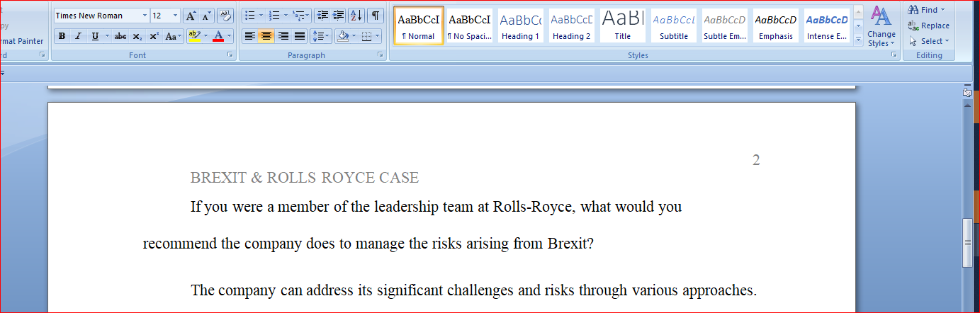The height and width of the screenshot is (313, 980).
Task: Expand shading color dropdown arrow
Action: pos(354,36)
